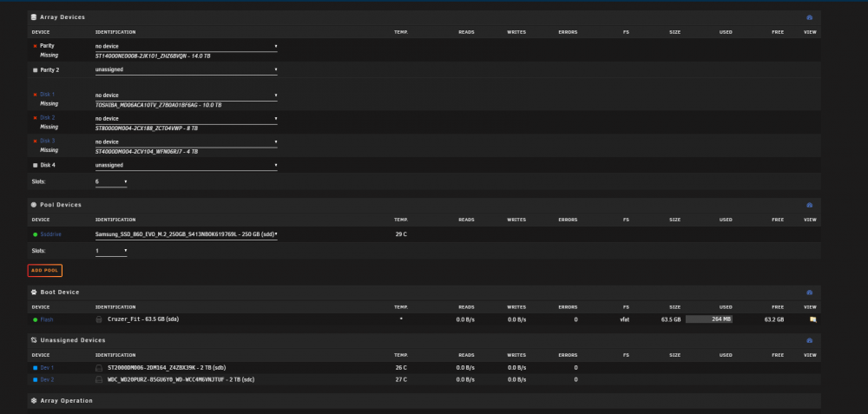The width and height of the screenshot is (868, 414).
Task: Click the Flash size value 63.5 GB
Action: point(671,320)
